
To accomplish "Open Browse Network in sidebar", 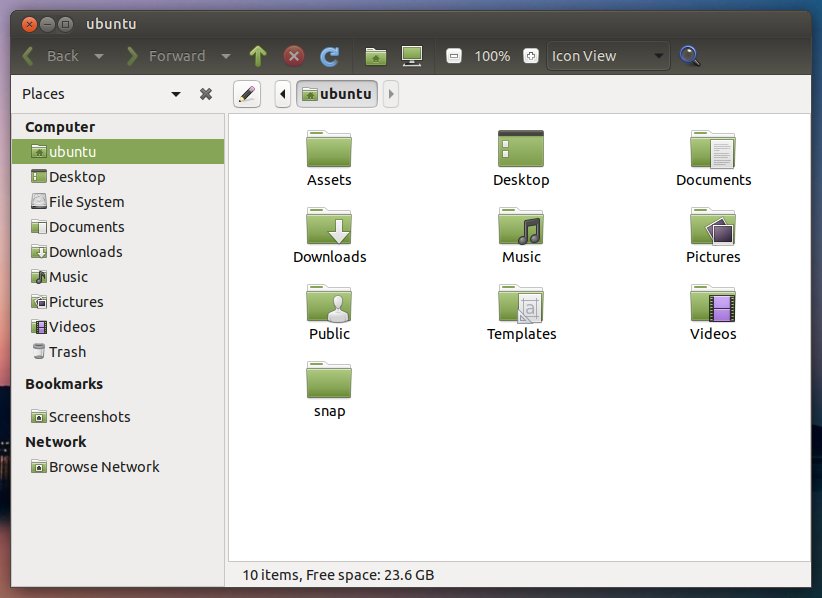I will click(118, 466).
